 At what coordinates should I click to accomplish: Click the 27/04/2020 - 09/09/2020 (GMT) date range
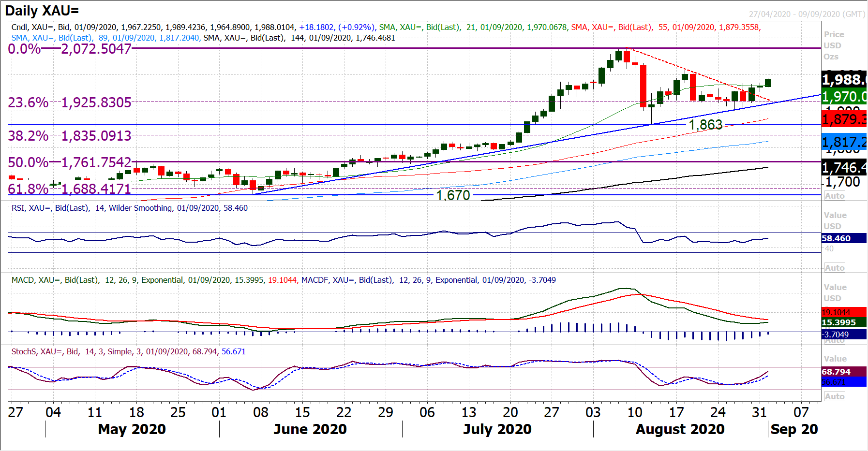tap(807, 14)
